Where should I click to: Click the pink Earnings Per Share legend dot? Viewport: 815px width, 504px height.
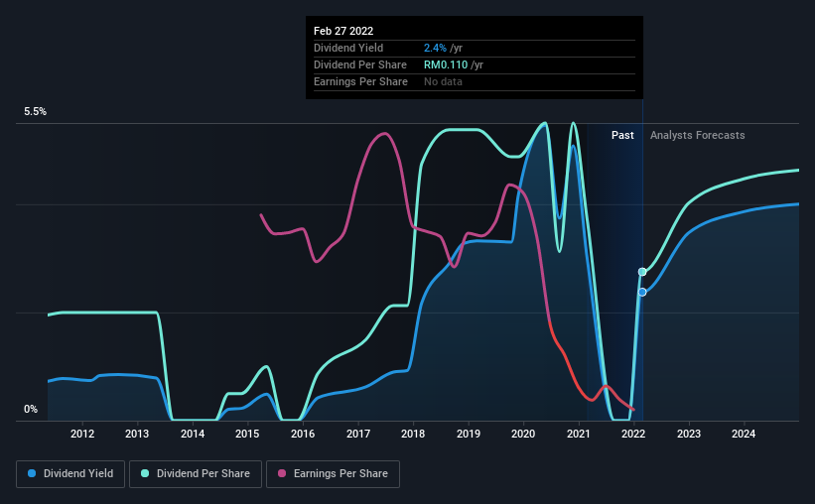coord(282,474)
